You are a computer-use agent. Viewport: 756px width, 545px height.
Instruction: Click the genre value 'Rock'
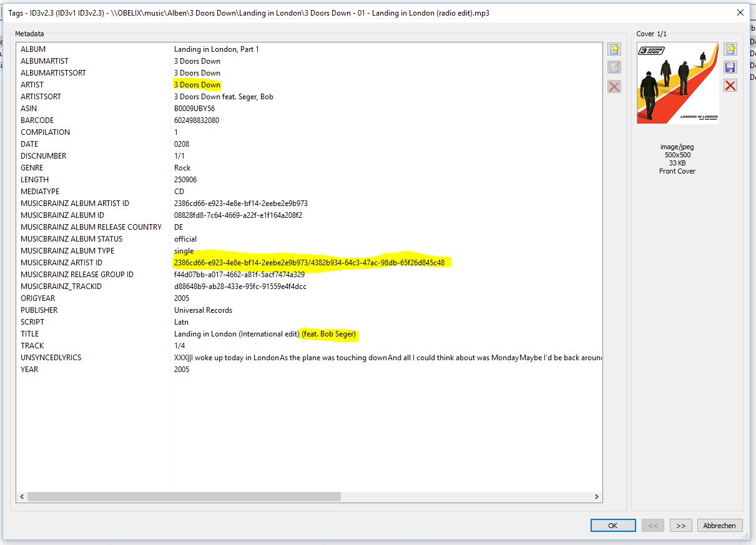[182, 168]
